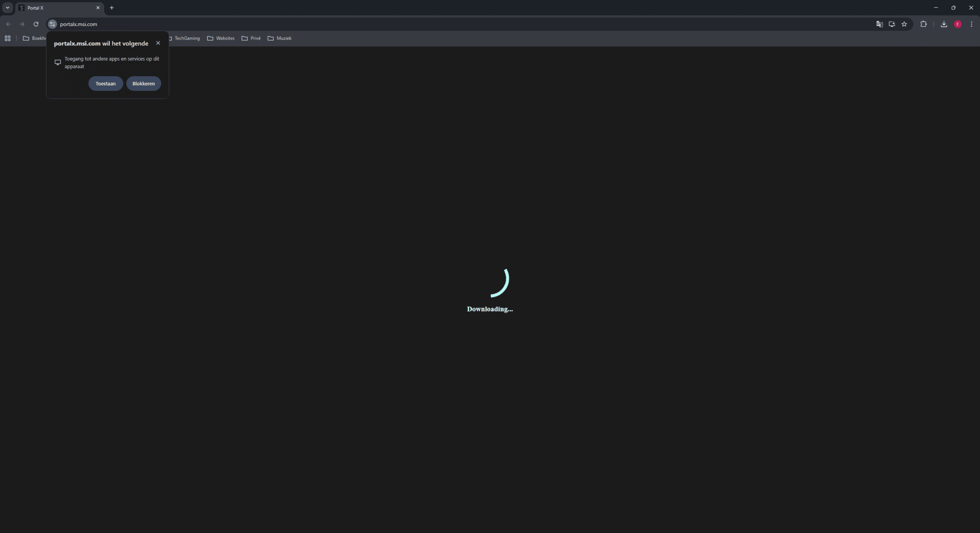Image resolution: width=980 pixels, height=533 pixels.
Task: Open the Extensions puzzle icon
Action: [923, 24]
